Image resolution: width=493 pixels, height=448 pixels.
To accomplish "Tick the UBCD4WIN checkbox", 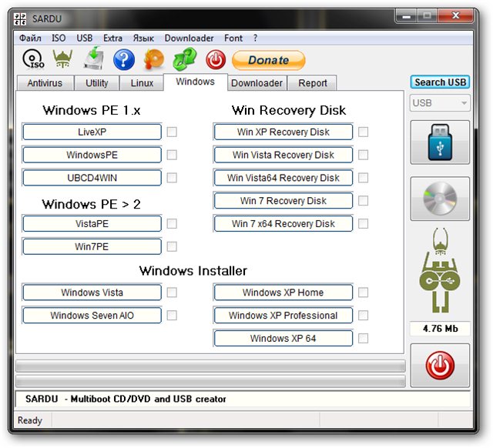I will 172,178.
